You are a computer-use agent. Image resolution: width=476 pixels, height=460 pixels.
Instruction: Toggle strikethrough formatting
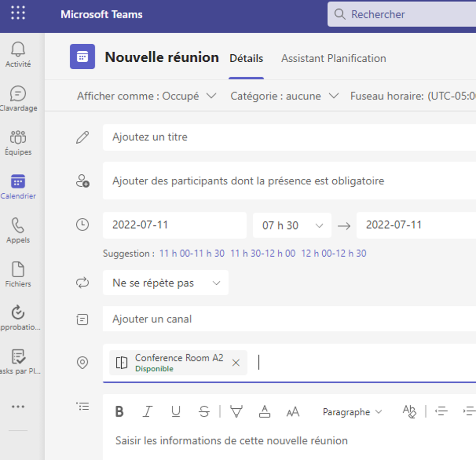pos(204,411)
